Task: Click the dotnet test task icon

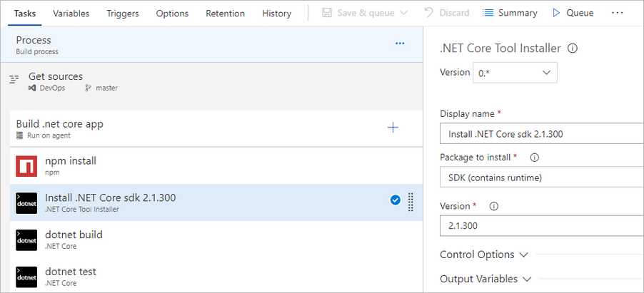Action: (x=26, y=277)
